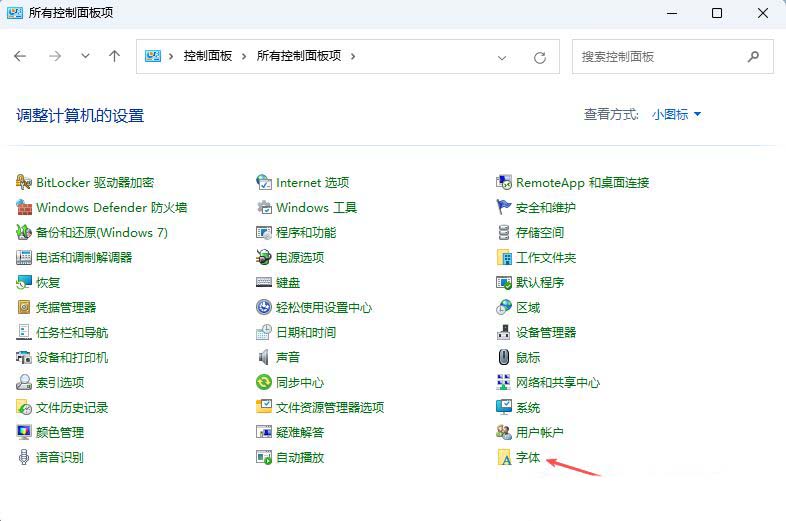The height and width of the screenshot is (521, 786).
Task: Expand chevron after 控制面板 breadcrumb
Action: (244, 57)
